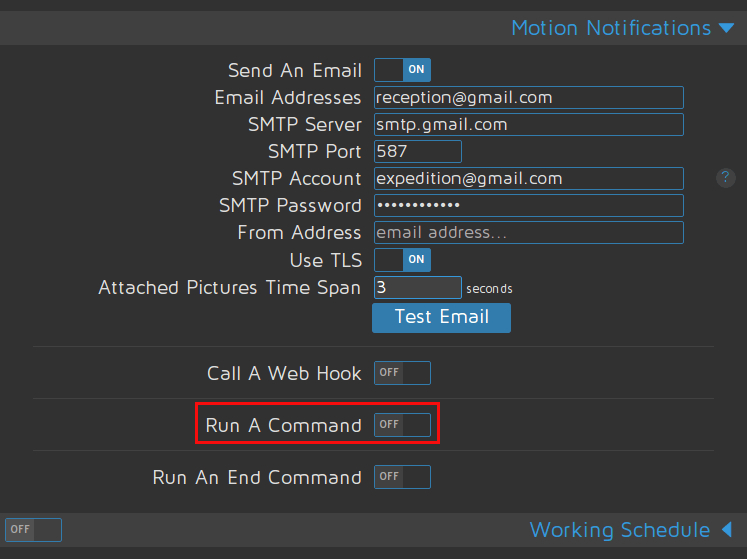Open the Motion Notifications heading
The image size is (747, 559).
point(611,28)
